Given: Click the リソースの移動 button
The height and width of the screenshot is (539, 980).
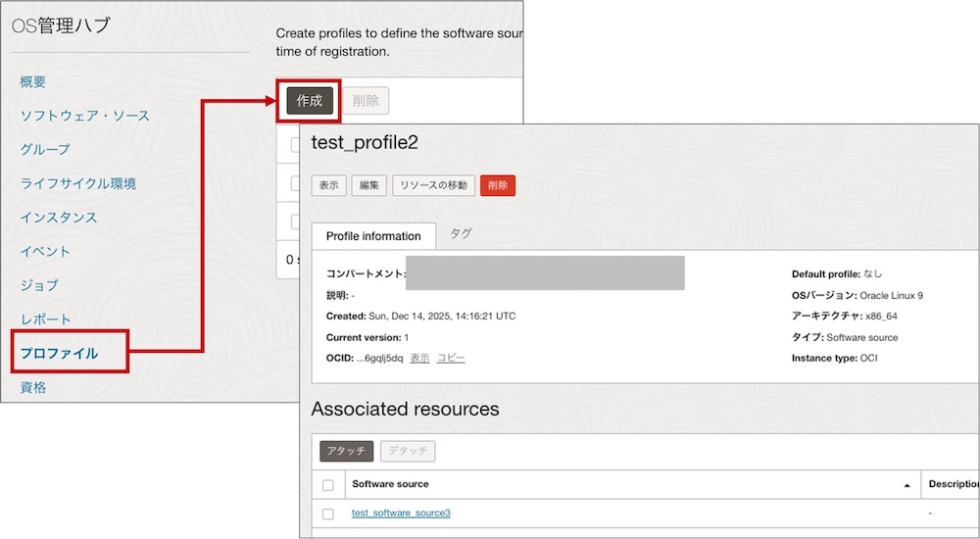Looking at the screenshot, I should tap(434, 185).
